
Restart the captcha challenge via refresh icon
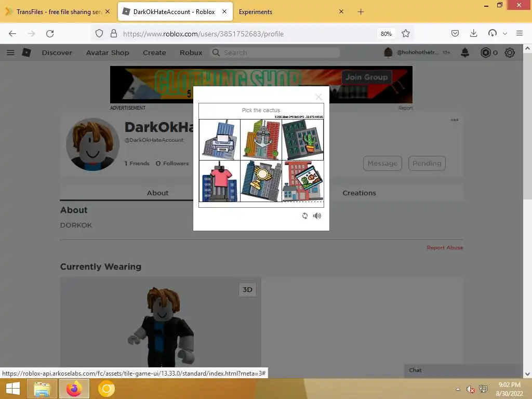pyautogui.click(x=304, y=216)
